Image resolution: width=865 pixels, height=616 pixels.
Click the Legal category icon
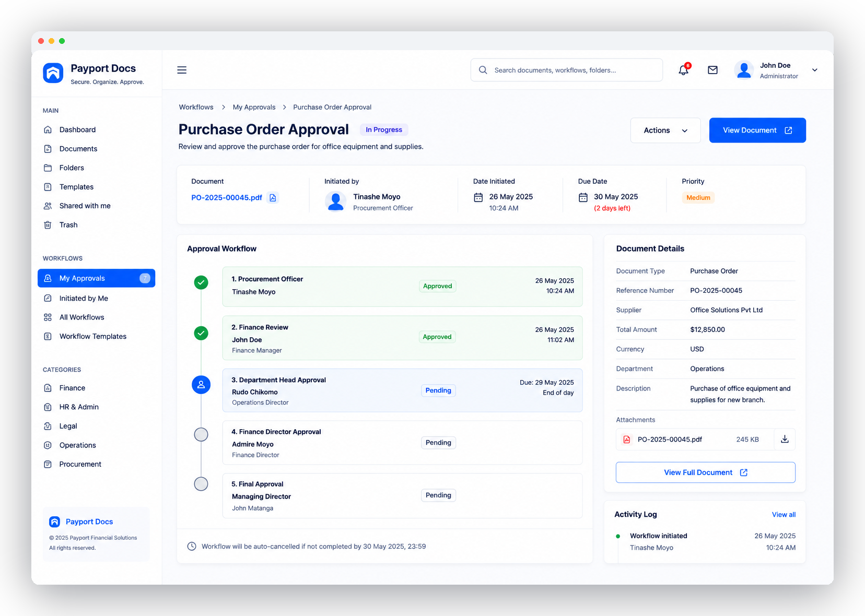48,426
